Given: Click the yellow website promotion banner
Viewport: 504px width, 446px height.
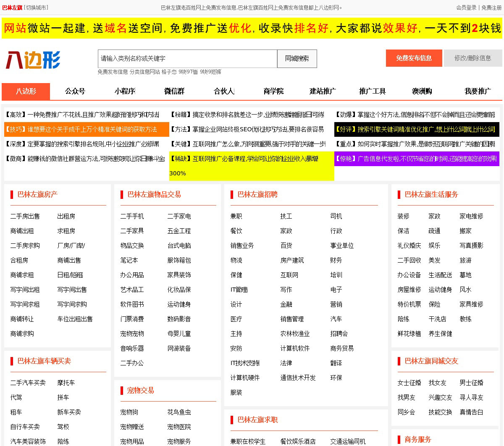Looking at the screenshot, I should click(252, 28).
